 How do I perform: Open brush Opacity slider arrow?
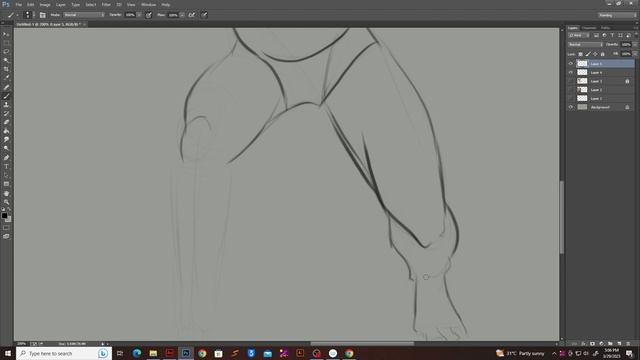139,15
